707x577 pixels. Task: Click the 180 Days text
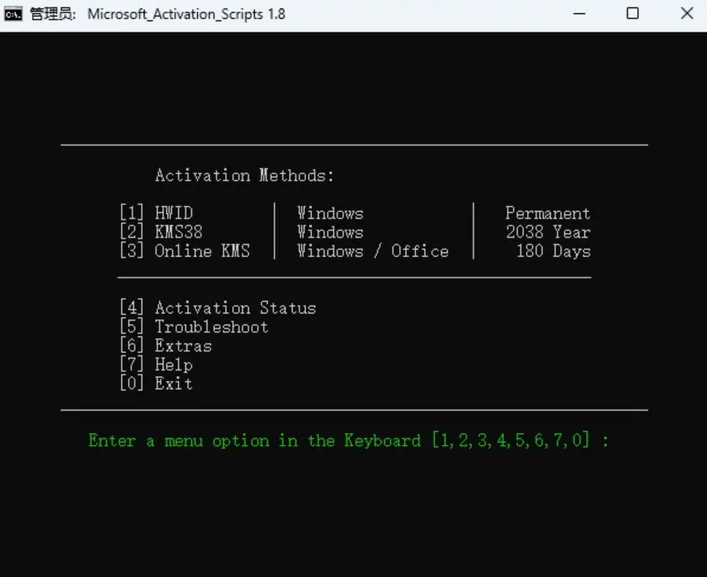[553, 251]
